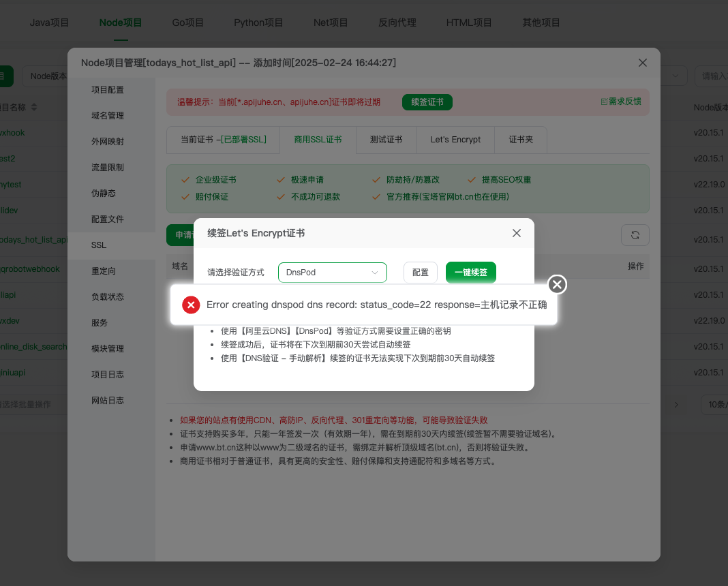Switch to the 测试证书 tab
This screenshot has height=586, width=728.
tap(386, 140)
